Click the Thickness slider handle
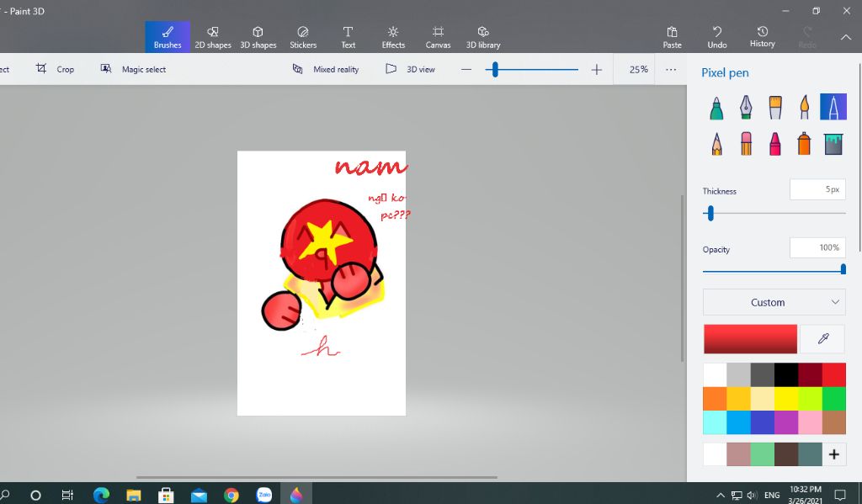This screenshot has height=504, width=862. [710, 213]
